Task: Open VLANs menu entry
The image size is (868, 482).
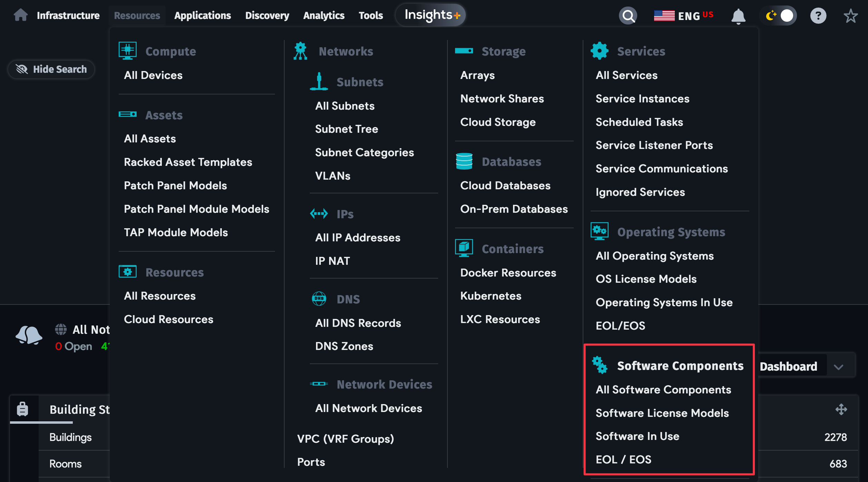Action: click(x=333, y=175)
